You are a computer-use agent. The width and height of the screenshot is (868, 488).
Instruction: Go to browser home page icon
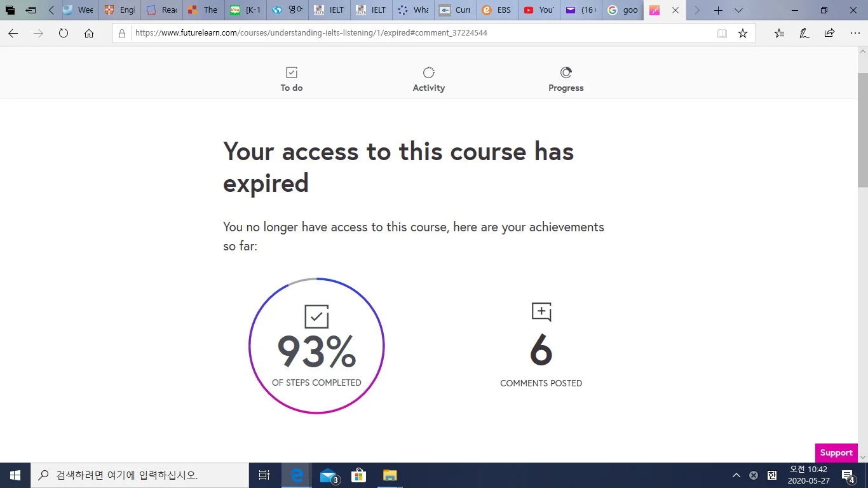point(89,33)
